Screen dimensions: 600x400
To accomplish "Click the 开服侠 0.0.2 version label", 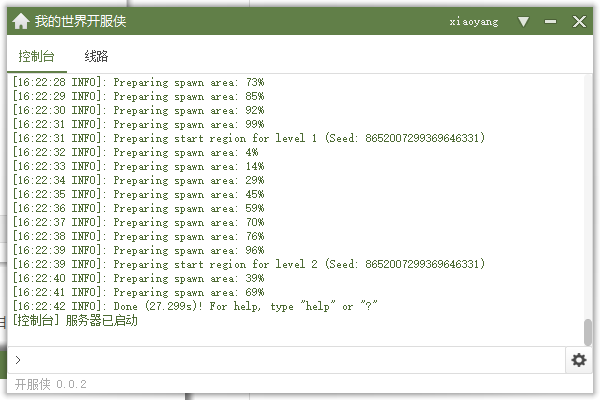I will 51,384.
